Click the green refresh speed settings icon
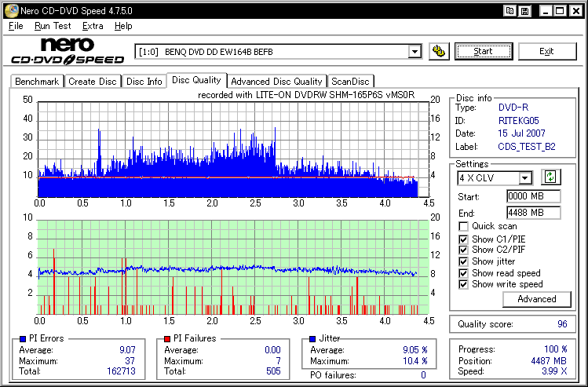Screen dimensions: 588x387 pos(550,177)
